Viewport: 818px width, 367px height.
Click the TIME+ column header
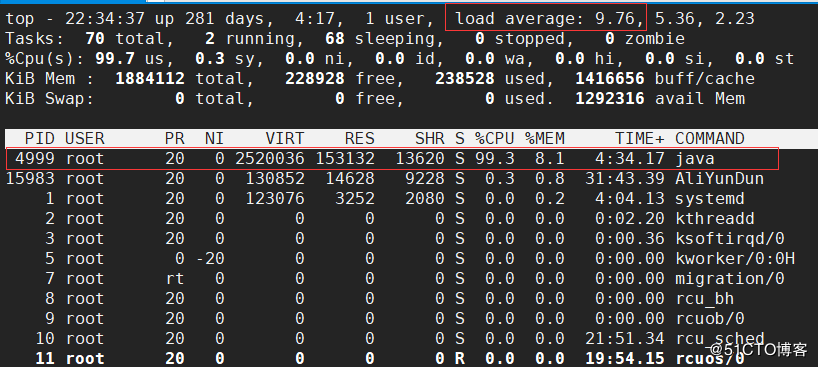pos(640,139)
